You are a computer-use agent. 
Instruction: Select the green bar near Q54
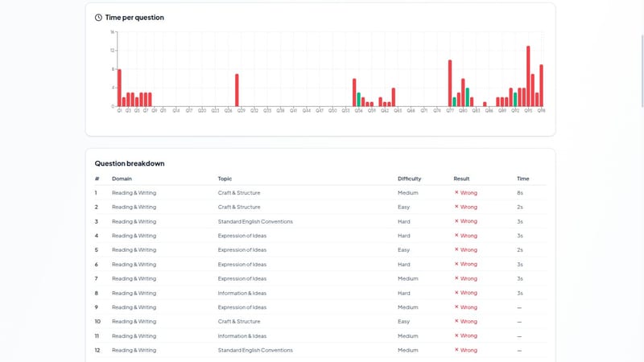(x=358, y=100)
